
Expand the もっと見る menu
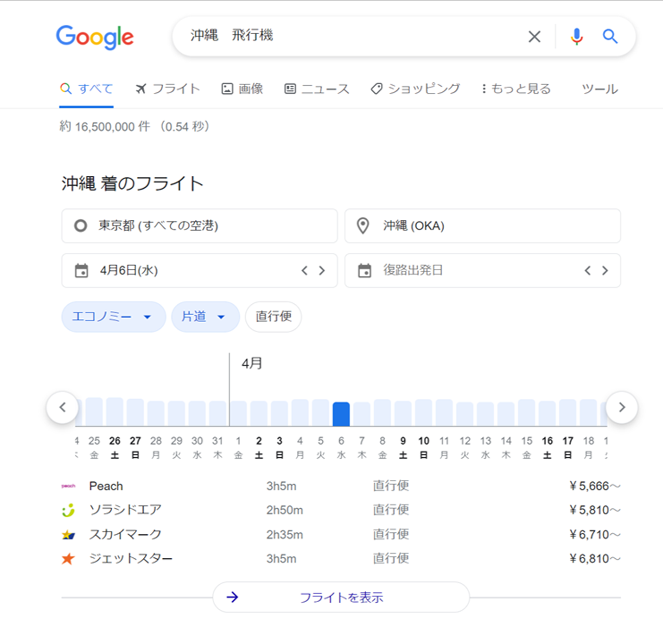tap(516, 89)
